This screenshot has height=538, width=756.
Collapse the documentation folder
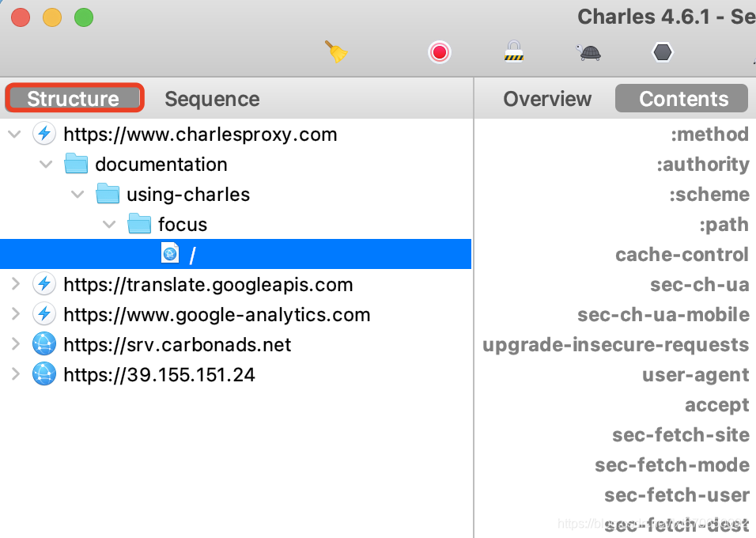tap(47, 165)
